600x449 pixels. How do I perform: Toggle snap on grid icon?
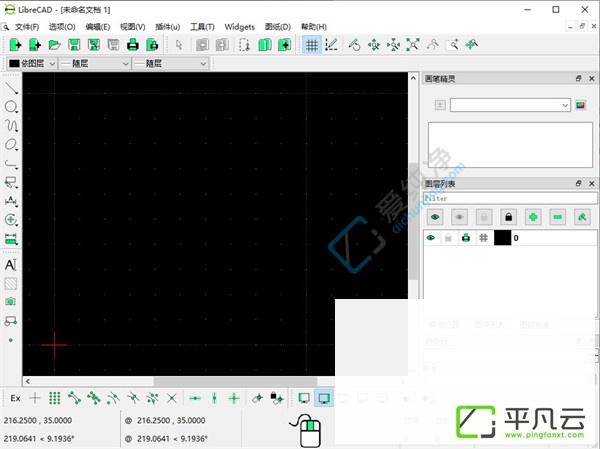pos(54,398)
